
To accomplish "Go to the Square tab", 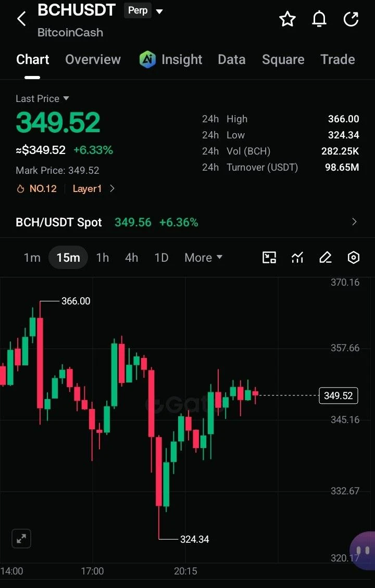I will click(x=283, y=59).
